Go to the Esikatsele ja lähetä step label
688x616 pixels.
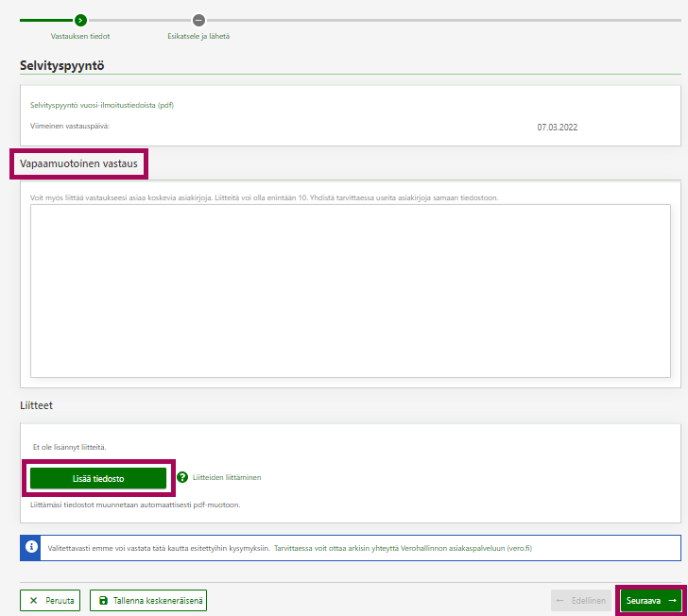coord(198,37)
